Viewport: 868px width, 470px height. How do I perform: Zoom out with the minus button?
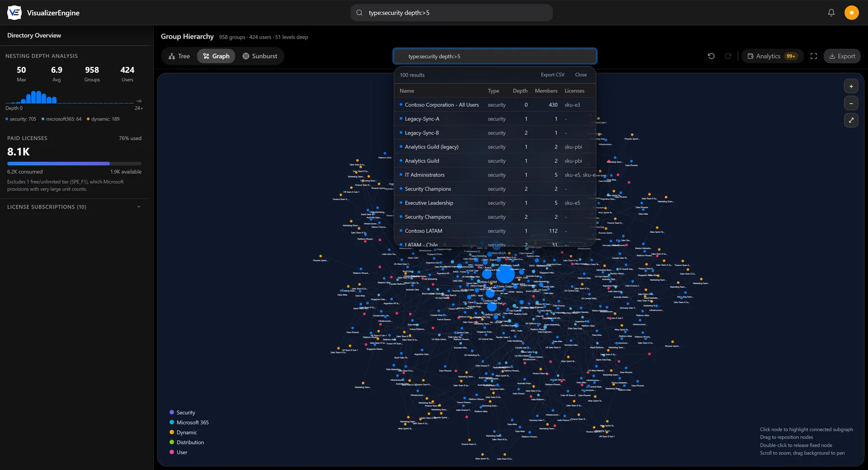[x=851, y=103]
